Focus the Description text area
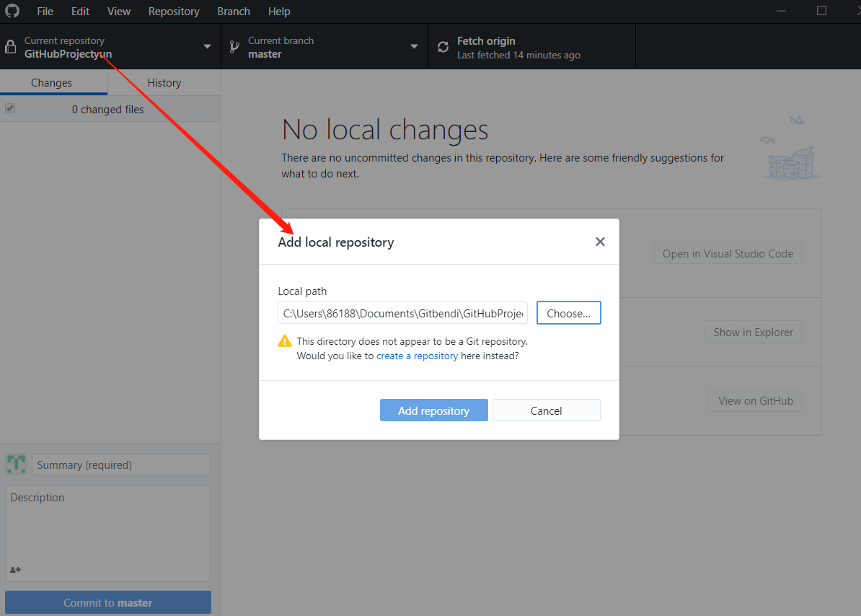Viewport: 861px width, 616px height. [x=108, y=533]
